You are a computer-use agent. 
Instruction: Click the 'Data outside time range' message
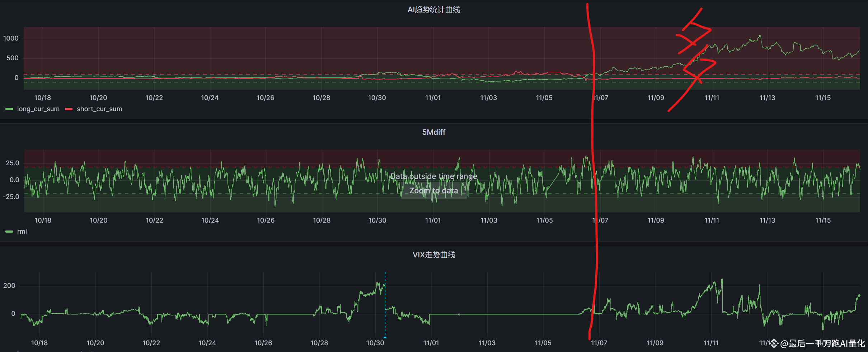[x=434, y=176]
